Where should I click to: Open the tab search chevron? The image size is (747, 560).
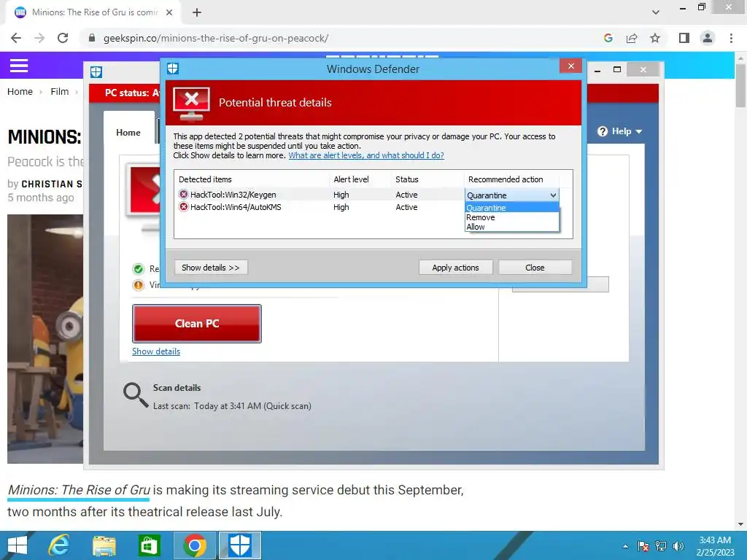point(656,12)
